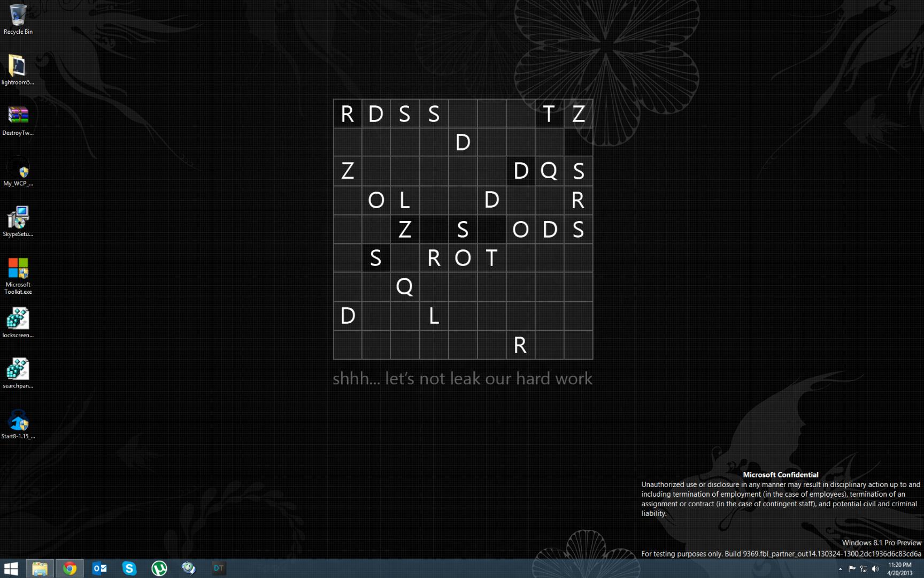The height and width of the screenshot is (578, 924).
Task: Select the lockscreen registry file icon
Action: pyautogui.click(x=18, y=323)
